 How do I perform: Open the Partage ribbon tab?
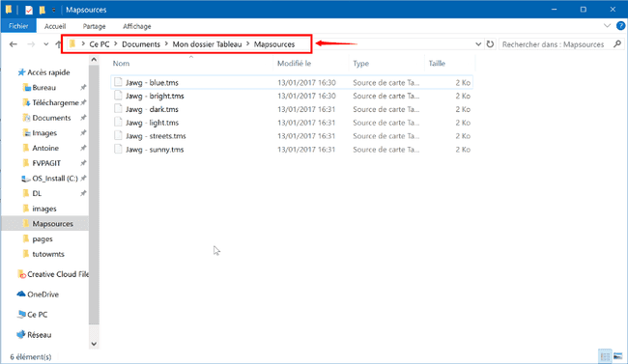point(94,26)
